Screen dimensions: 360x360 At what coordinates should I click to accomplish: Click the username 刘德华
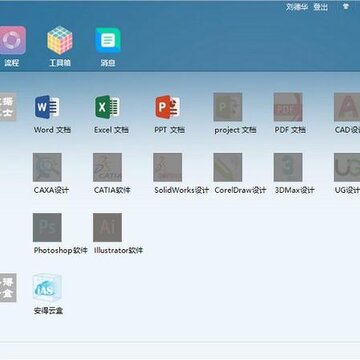[297, 7]
